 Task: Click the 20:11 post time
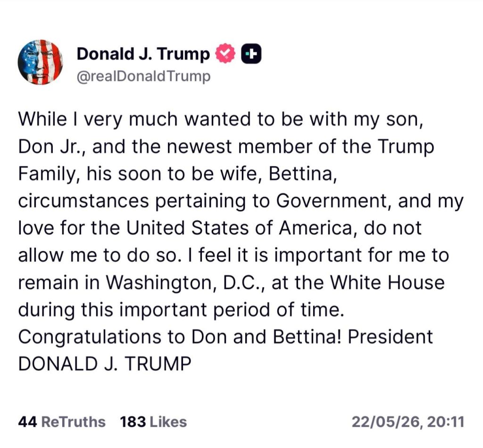click(446, 422)
